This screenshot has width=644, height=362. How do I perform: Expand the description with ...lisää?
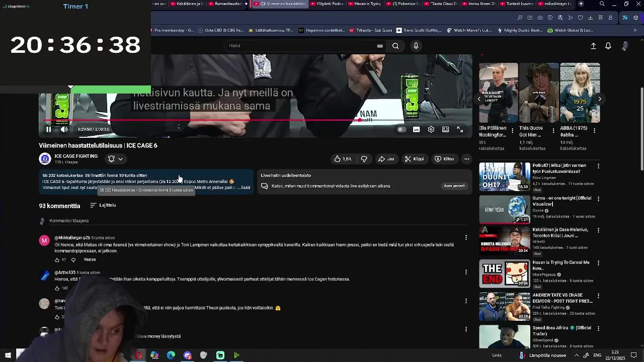pyautogui.click(x=244, y=188)
